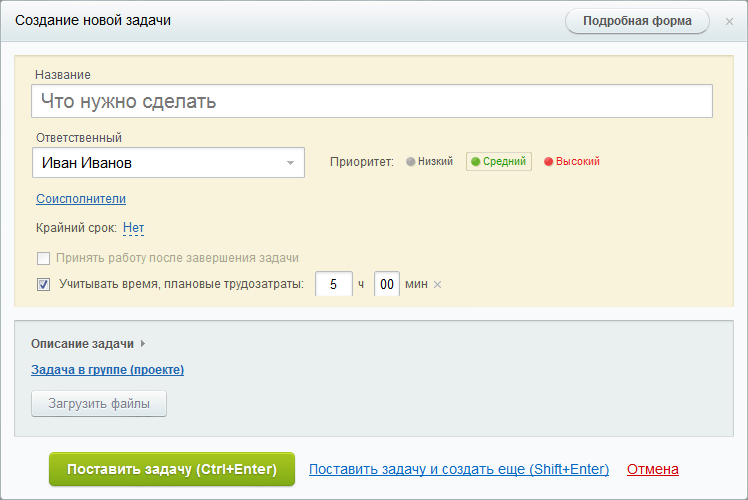748x500 pixels.
Task: Uncheck the time tracking checkbox
Action: point(43,284)
